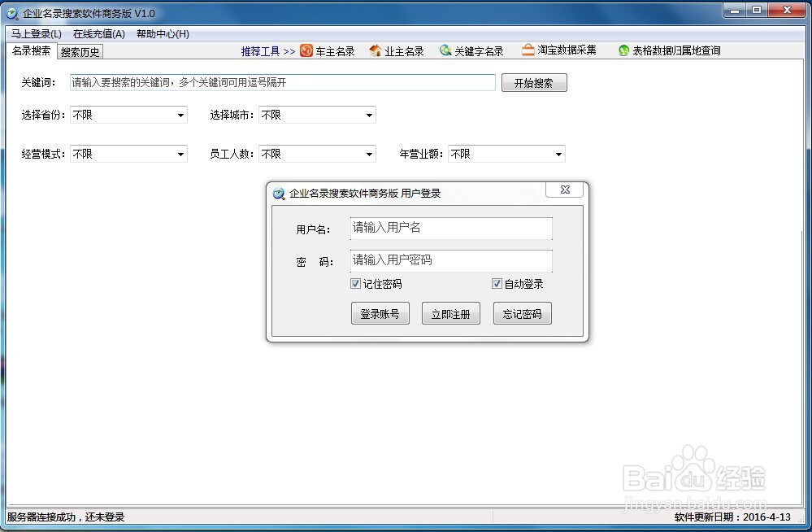Click the 车主名录 link text
Viewport: 812px width, 532px height.
click(335, 51)
